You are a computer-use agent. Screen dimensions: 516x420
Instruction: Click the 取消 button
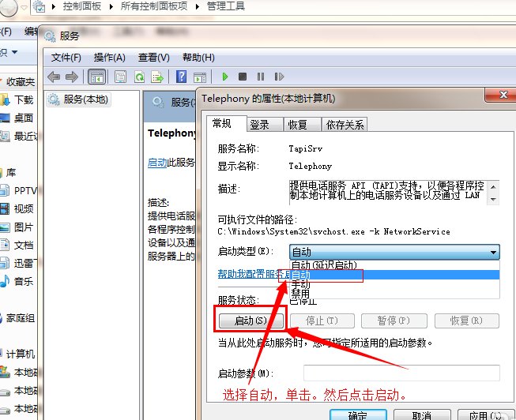[x=422, y=415]
